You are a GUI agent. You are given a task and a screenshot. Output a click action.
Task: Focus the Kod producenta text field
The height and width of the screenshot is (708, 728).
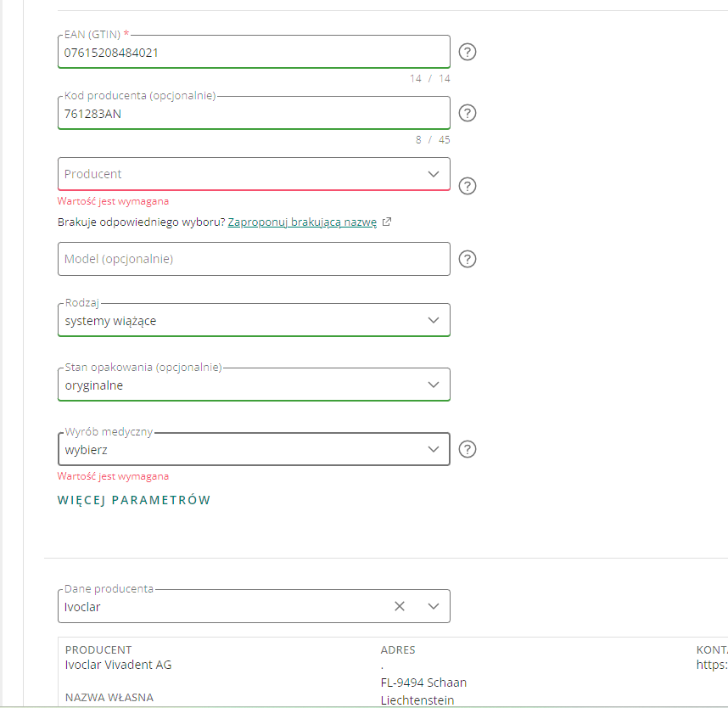[253, 113]
